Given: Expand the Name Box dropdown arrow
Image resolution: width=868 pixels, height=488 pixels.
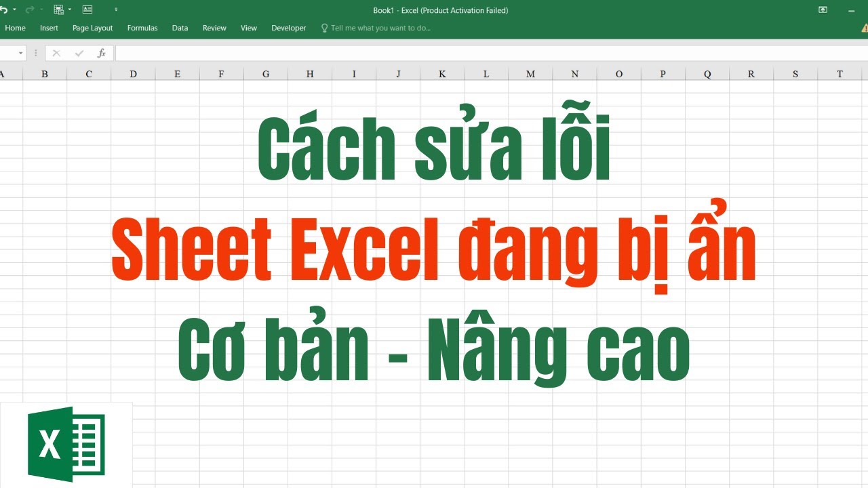Looking at the screenshot, I should pos(21,53).
